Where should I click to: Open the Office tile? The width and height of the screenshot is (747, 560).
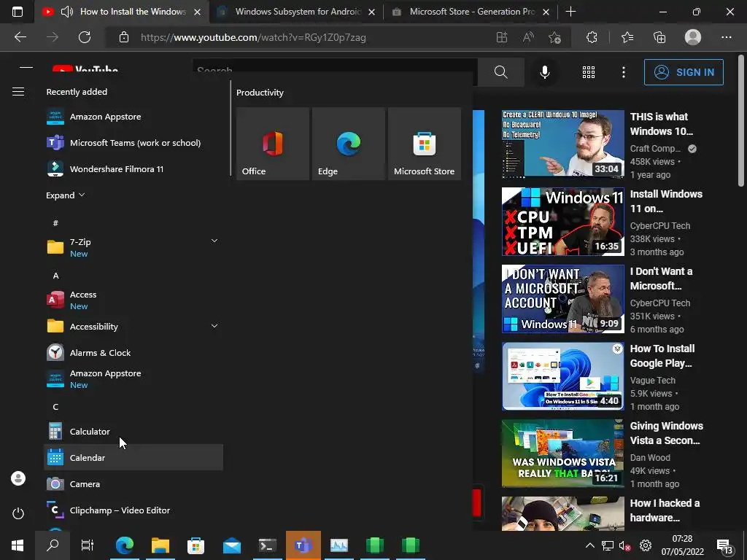click(273, 144)
